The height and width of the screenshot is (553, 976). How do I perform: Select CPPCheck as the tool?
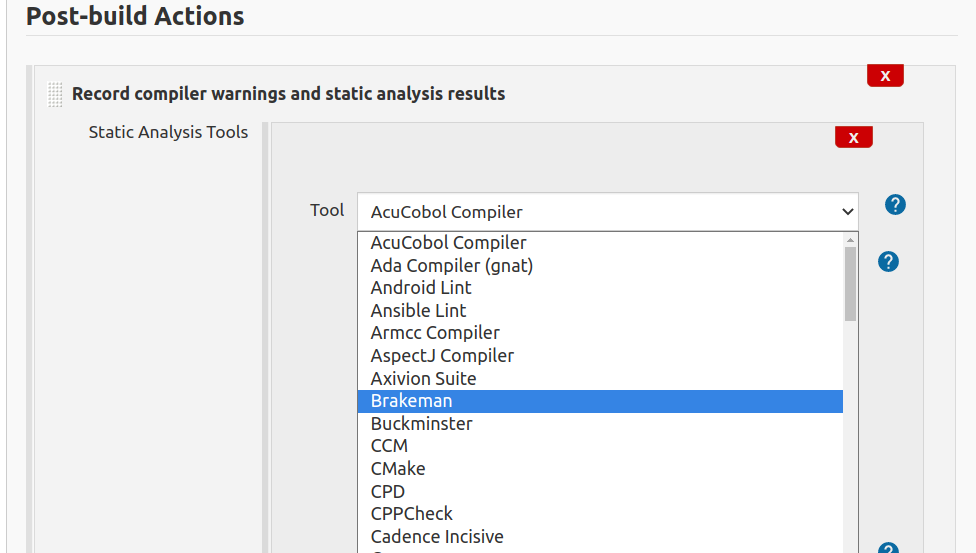(600, 514)
